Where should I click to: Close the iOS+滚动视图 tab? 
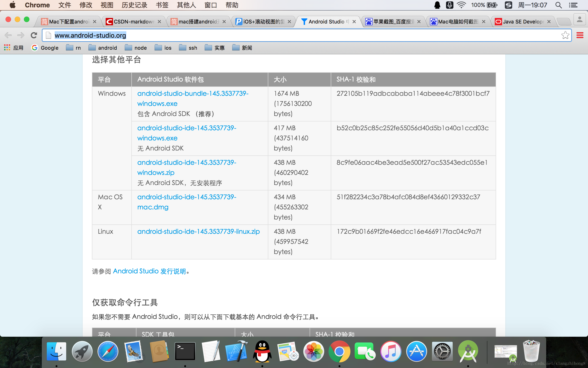coord(289,22)
